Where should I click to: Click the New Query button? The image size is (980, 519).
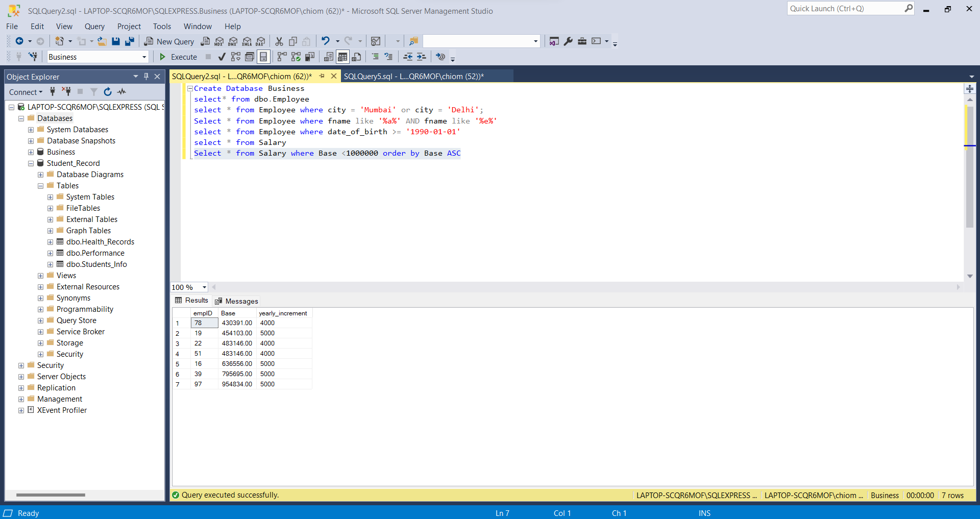[x=169, y=41]
